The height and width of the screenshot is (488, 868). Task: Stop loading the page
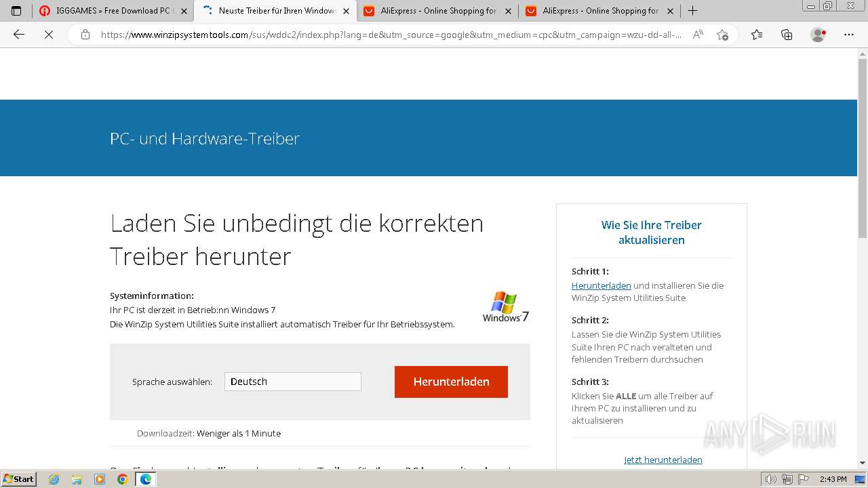[x=49, y=35]
